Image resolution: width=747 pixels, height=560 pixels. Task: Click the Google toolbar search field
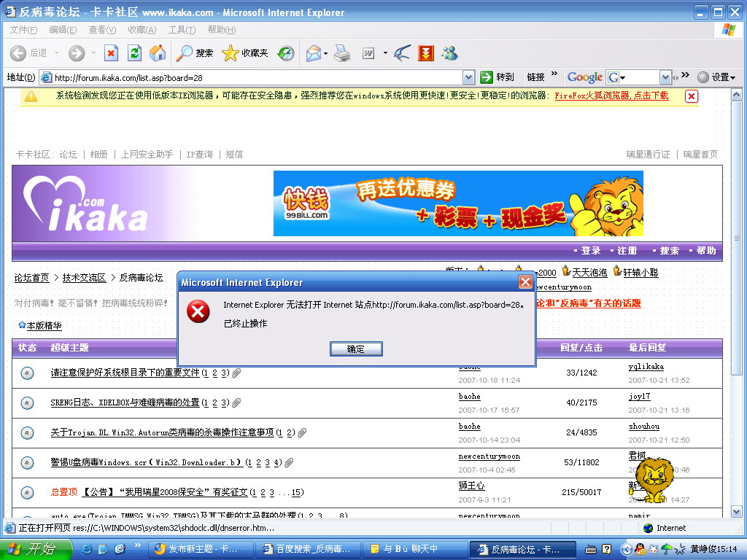pyautogui.click(x=639, y=77)
